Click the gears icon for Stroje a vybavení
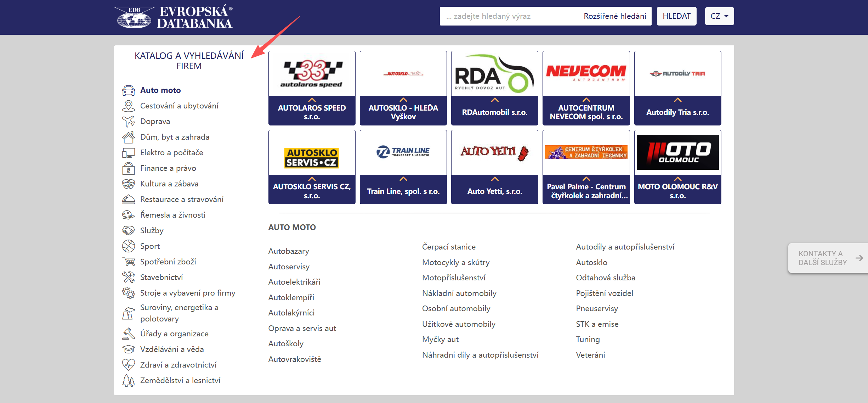Viewport: 868px width, 403px height. 128,293
